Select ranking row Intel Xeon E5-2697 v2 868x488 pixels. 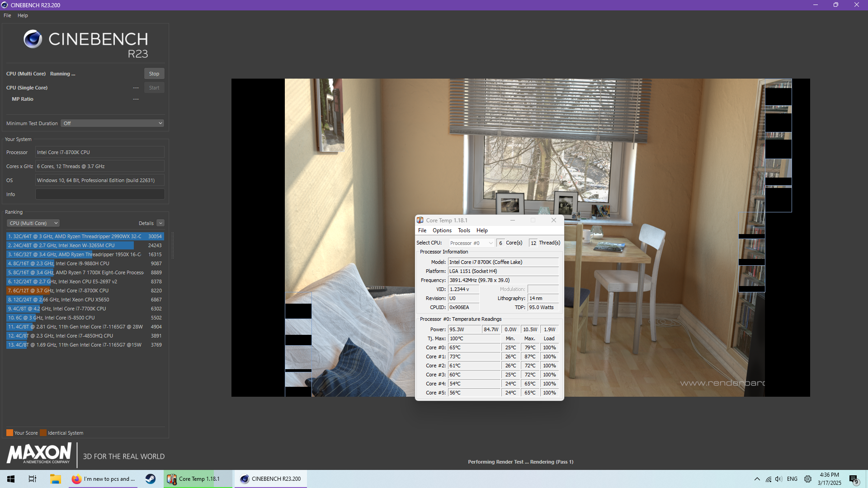85,282
